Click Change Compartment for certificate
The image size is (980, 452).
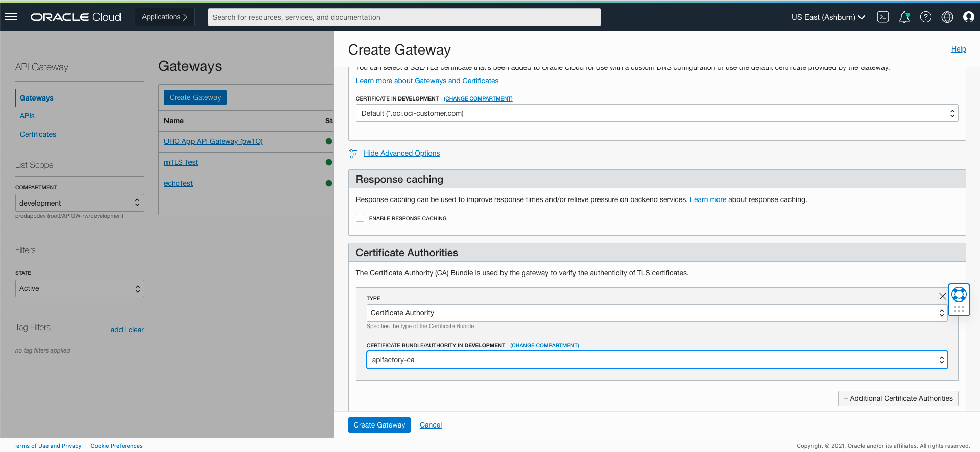[x=478, y=98]
